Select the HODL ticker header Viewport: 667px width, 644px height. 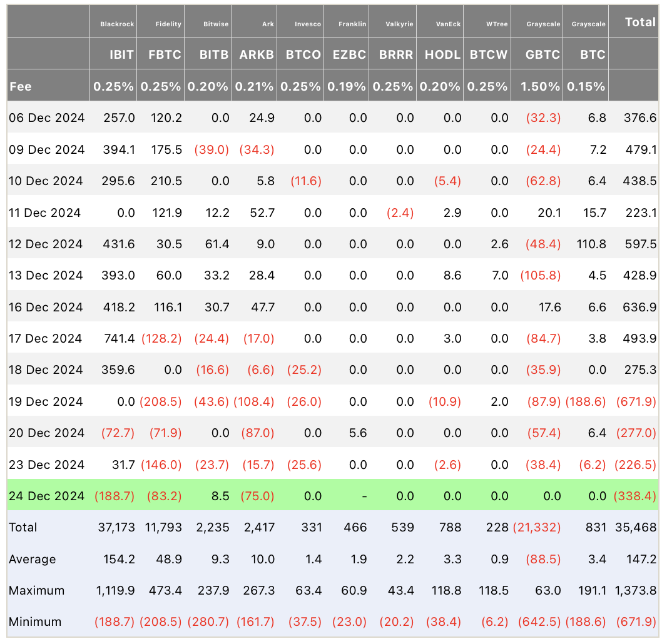(442, 55)
